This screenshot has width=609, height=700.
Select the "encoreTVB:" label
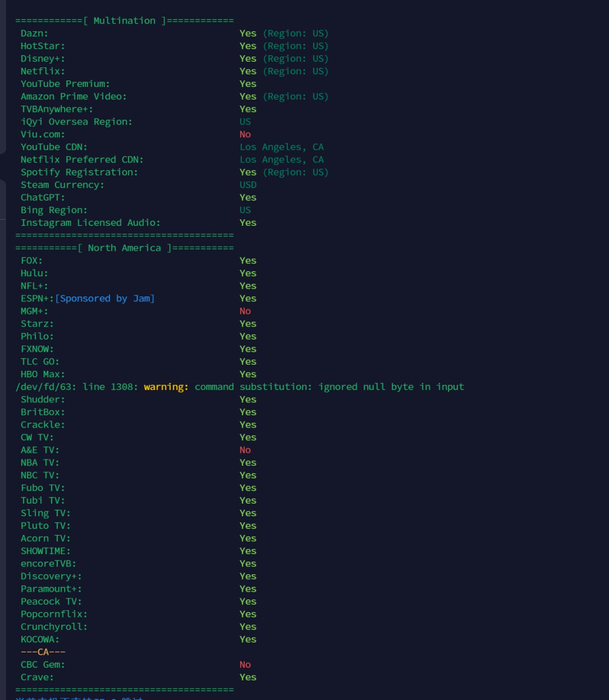point(48,563)
